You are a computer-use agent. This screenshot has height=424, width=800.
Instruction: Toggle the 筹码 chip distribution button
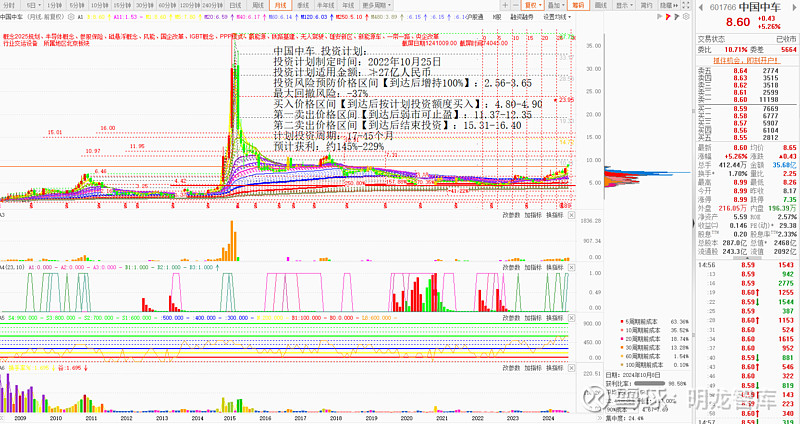(578, 5)
